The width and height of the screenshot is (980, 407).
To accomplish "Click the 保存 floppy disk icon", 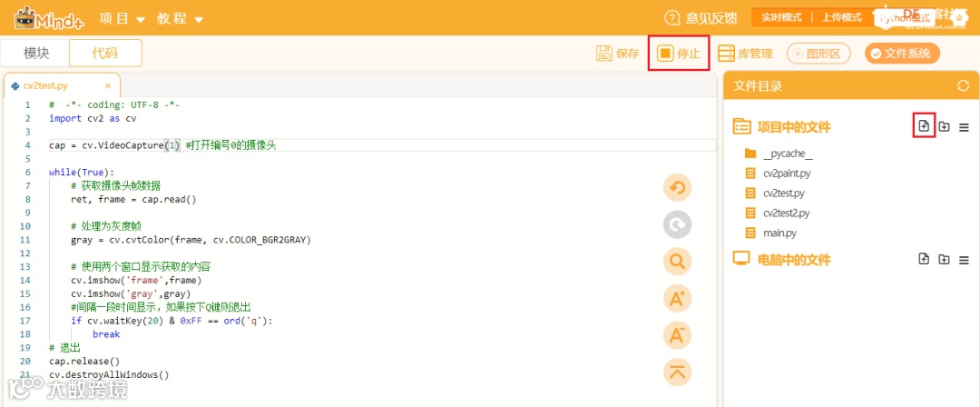I will pyautogui.click(x=603, y=54).
